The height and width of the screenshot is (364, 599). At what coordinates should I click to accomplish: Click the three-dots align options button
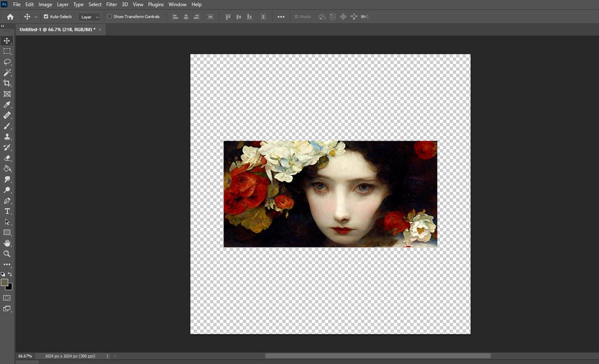click(281, 17)
